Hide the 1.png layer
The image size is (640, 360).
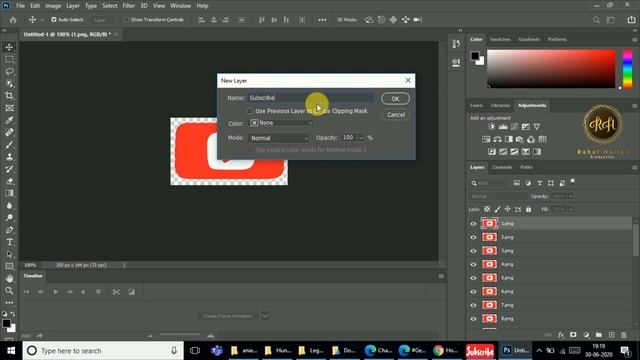pos(473,224)
